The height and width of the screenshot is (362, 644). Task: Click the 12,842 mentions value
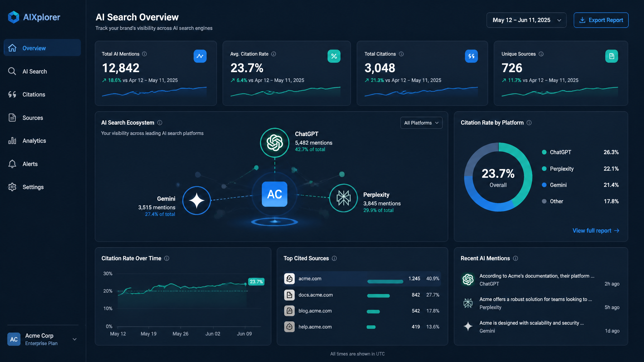tap(121, 68)
